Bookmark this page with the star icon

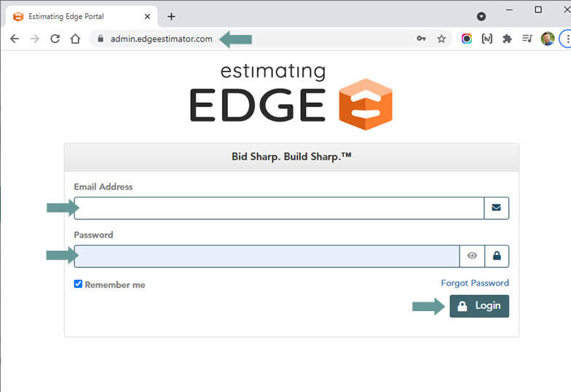441,39
